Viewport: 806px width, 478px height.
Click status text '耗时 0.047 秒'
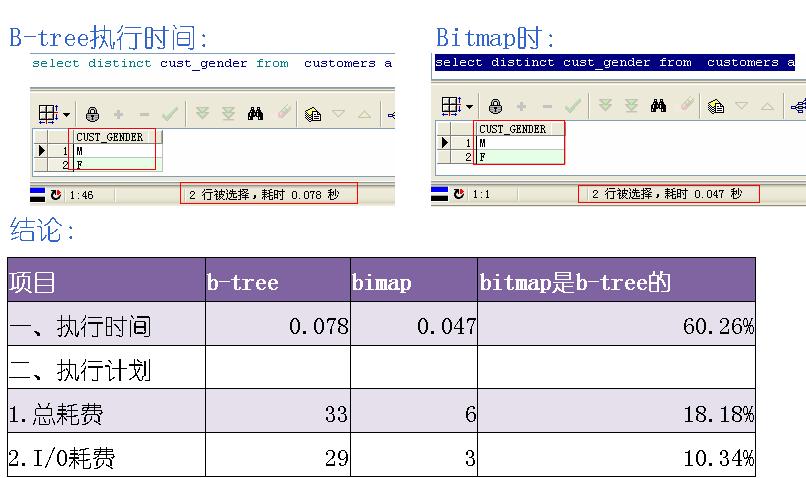tap(703, 193)
